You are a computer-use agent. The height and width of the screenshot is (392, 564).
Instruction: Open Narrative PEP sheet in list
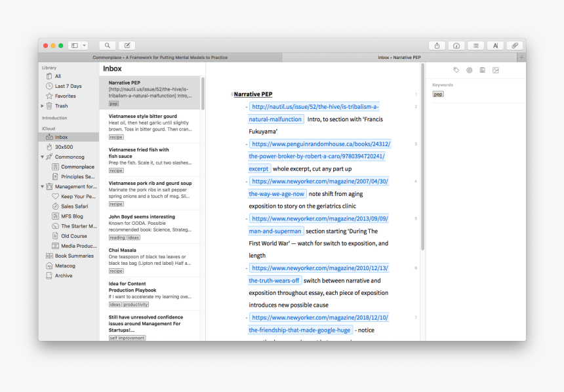click(150, 93)
